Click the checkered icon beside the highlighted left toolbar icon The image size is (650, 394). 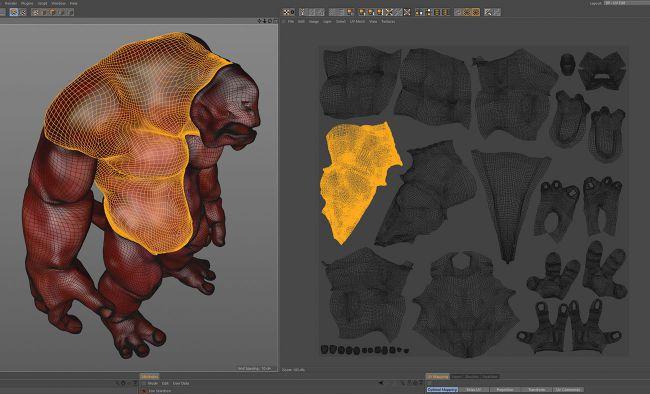(23, 12)
